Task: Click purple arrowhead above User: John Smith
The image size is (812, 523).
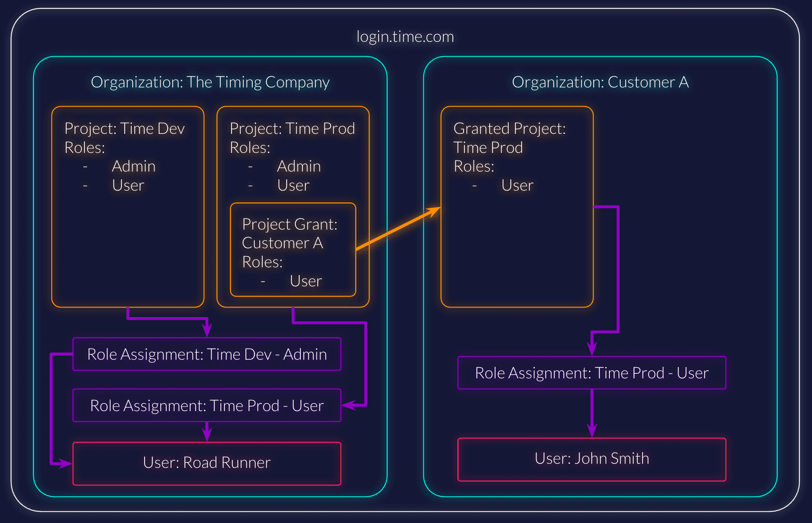Action: (x=592, y=430)
